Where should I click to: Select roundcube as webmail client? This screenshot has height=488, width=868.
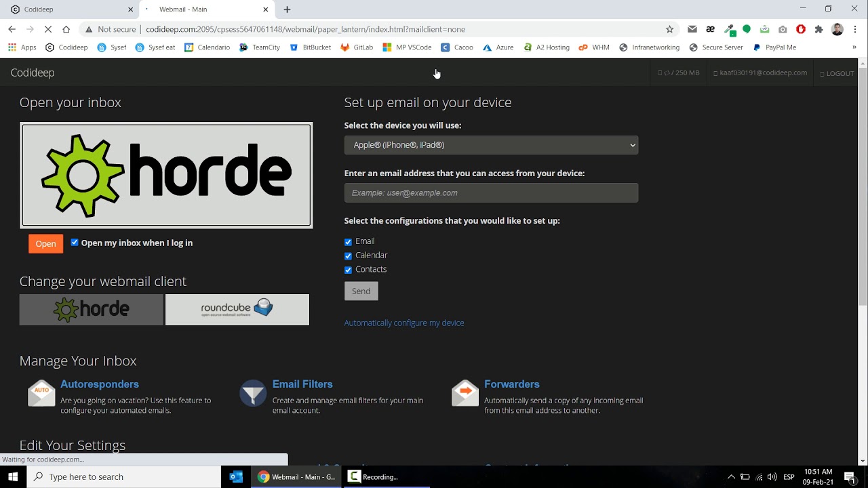tap(237, 310)
